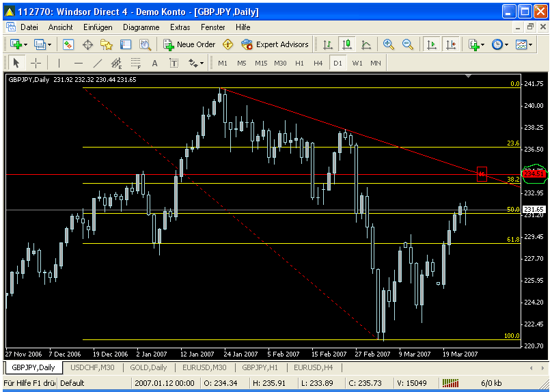Viewport: 552px width, 392px height.
Task: Expand the indicators list dropdown
Action: tap(482, 44)
